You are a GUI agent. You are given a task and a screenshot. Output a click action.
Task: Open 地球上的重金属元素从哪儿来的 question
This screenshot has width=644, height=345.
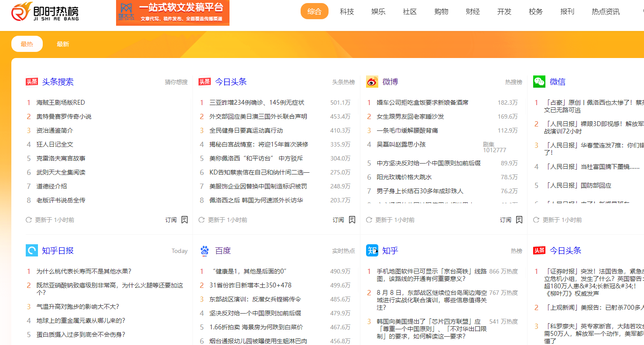(x=81, y=321)
